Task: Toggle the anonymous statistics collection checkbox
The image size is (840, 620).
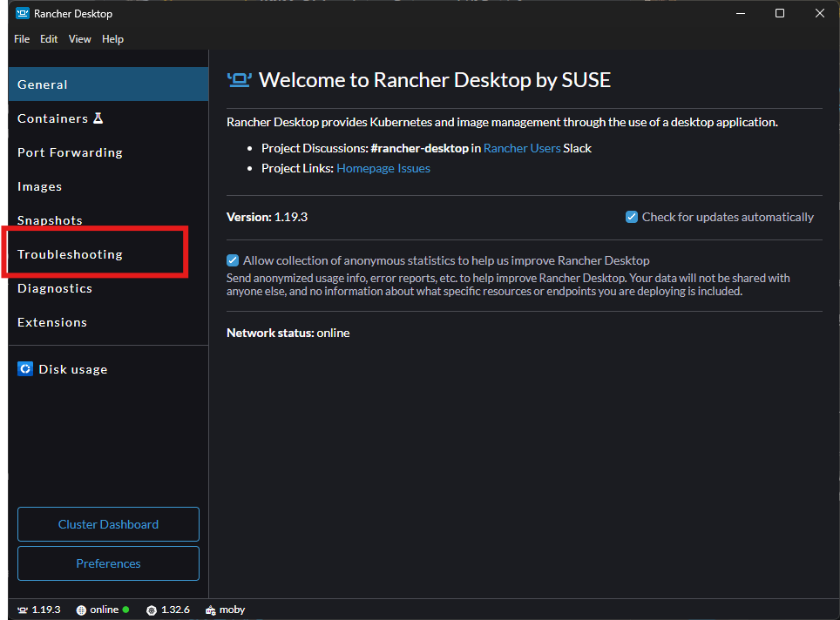Action: [x=233, y=260]
